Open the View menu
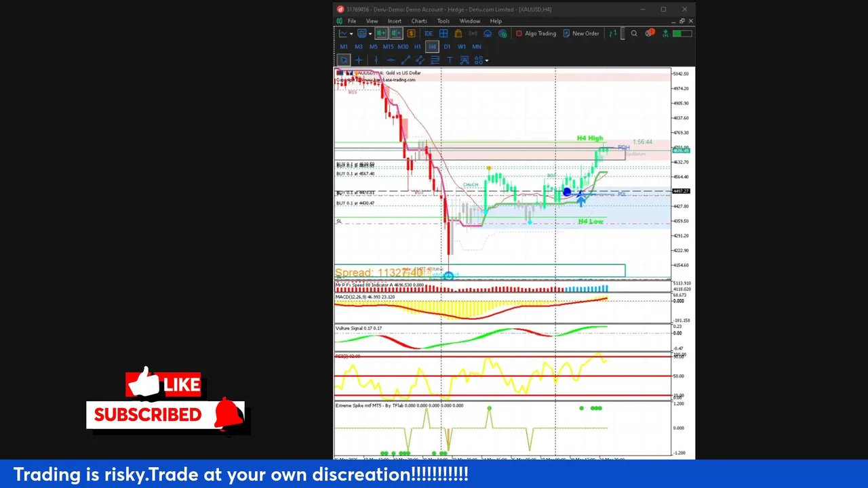 372,21
